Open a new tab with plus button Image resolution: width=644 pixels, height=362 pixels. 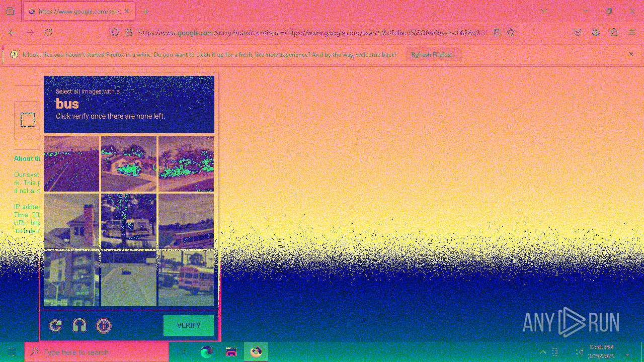tap(145, 11)
